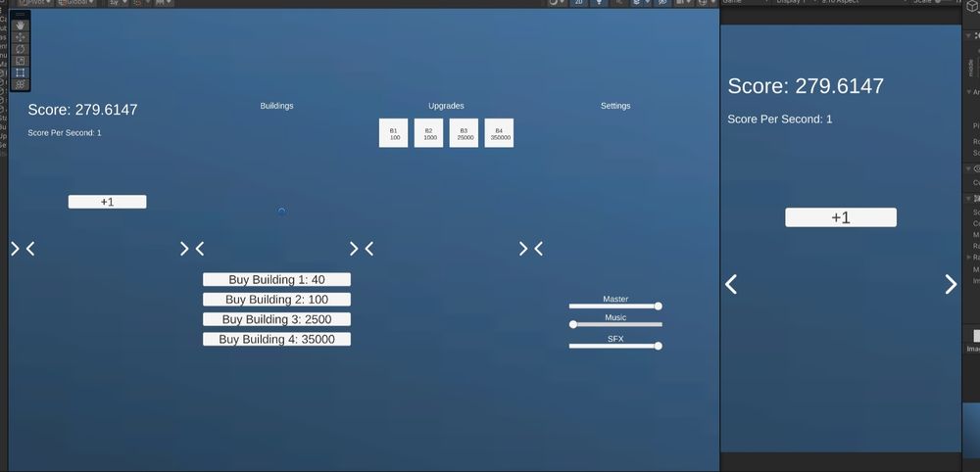Click Buy Building 4: 35000 button
Image resolution: width=980 pixels, height=472 pixels.
[276, 340]
